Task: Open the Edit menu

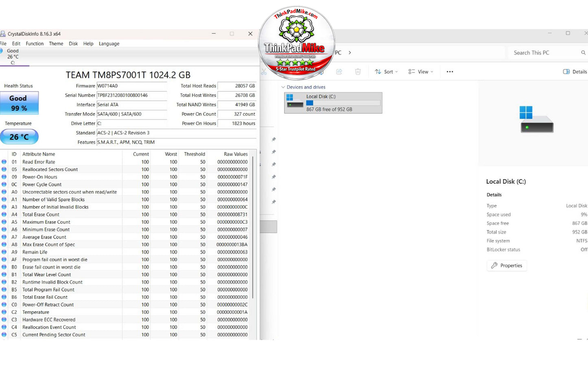Action: pos(16,43)
